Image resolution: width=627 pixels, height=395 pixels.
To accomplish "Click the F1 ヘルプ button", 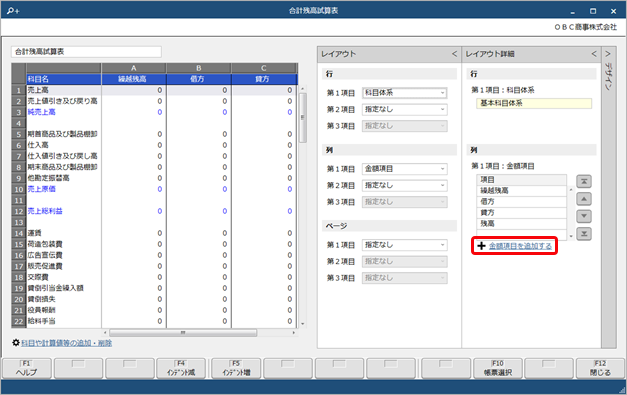I will tap(27, 368).
